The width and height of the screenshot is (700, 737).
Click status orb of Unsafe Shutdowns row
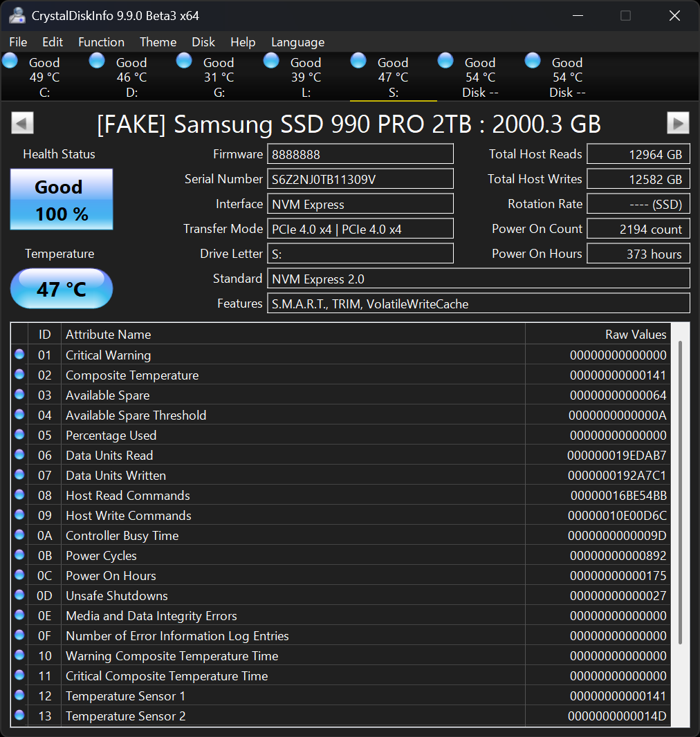pyautogui.click(x=19, y=595)
